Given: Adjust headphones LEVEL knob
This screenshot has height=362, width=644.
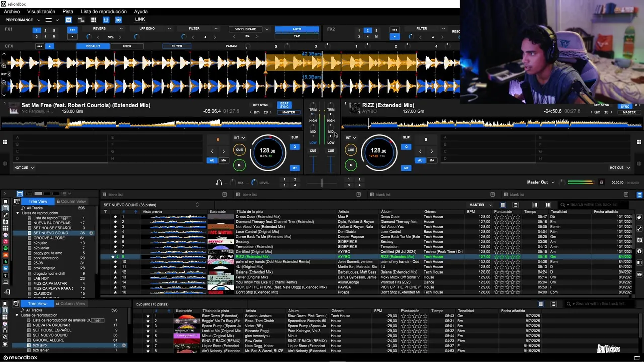Looking at the screenshot, I should (253, 183).
